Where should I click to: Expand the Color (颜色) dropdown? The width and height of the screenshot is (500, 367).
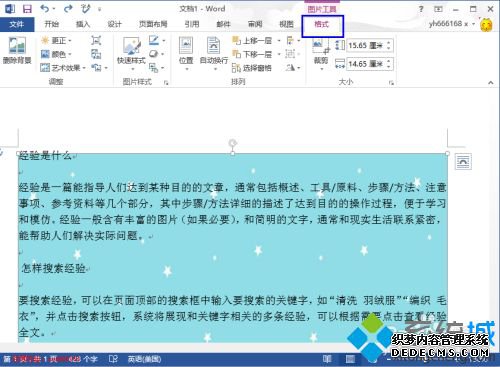pyautogui.click(x=56, y=54)
